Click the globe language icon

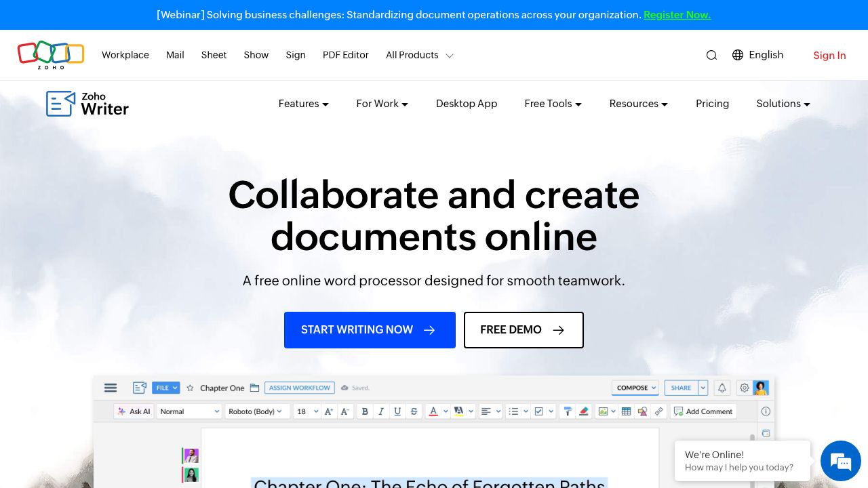pyautogui.click(x=738, y=55)
